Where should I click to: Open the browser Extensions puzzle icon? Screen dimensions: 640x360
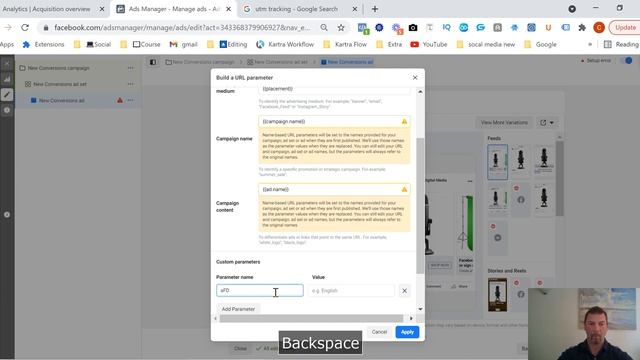pos(582,27)
